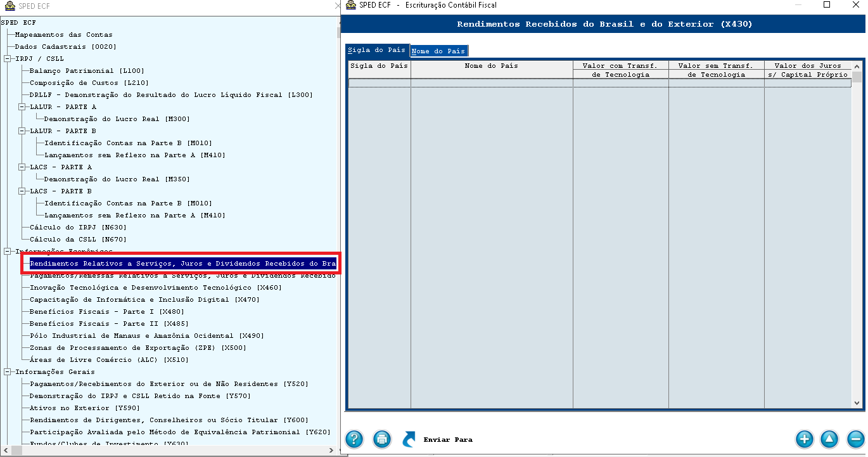Open Zonas de Processamento de Exportação [X500]
Image resolution: width=868 pixels, height=457 pixels.
(x=137, y=348)
